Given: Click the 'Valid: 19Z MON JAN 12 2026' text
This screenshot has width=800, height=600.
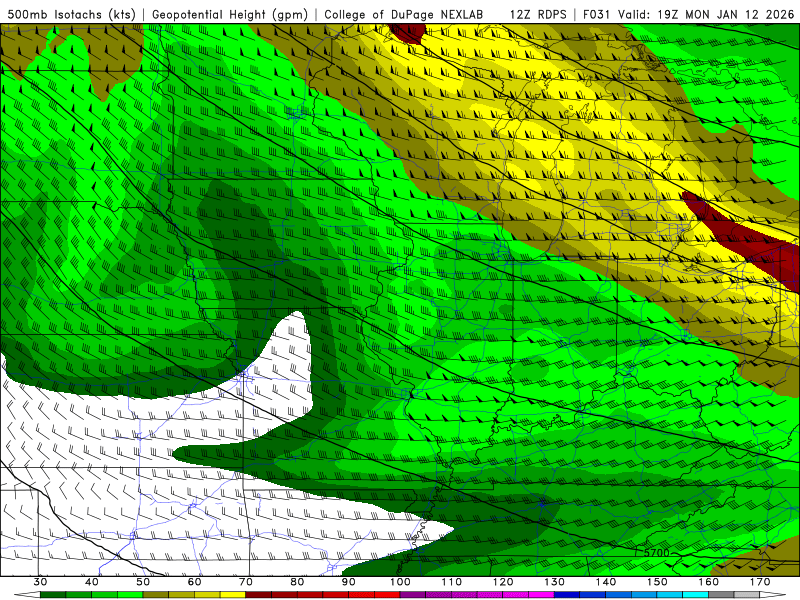Looking at the screenshot, I should tap(706, 14).
